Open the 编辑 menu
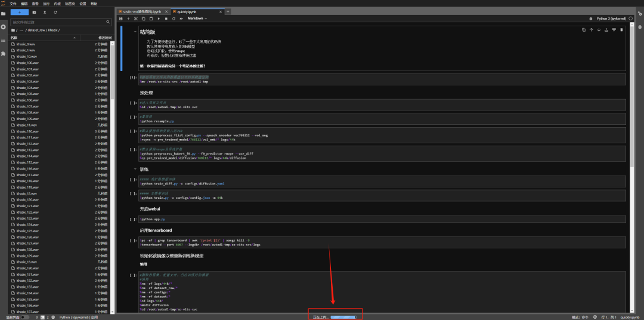This screenshot has width=644, height=320. (24, 4)
